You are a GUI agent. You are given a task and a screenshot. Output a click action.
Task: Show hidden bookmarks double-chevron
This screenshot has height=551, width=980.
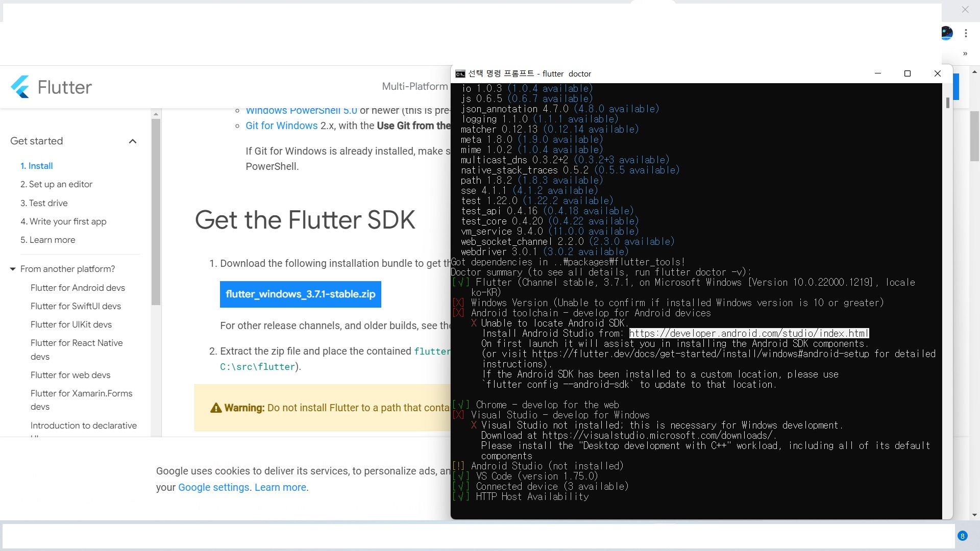[x=965, y=54]
